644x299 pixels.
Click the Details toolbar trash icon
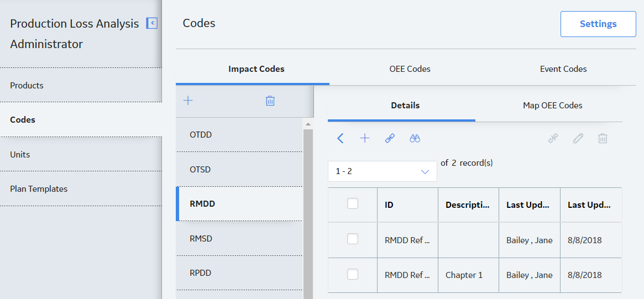pos(603,138)
